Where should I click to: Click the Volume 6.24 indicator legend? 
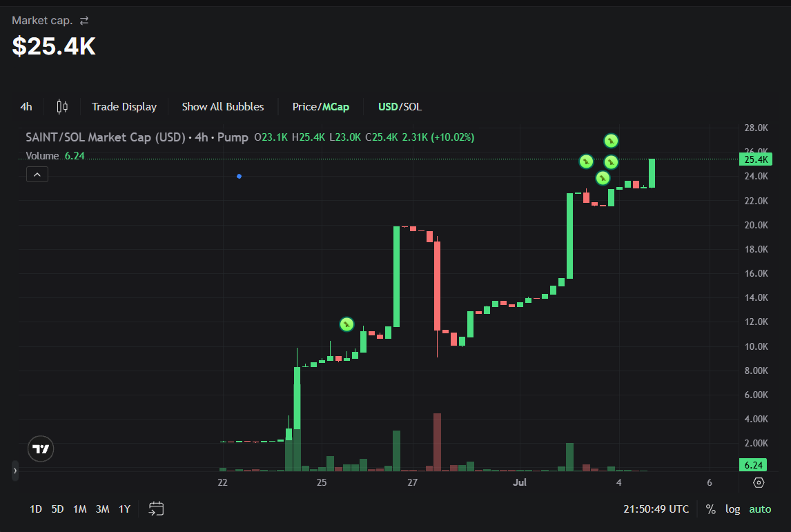coord(55,156)
